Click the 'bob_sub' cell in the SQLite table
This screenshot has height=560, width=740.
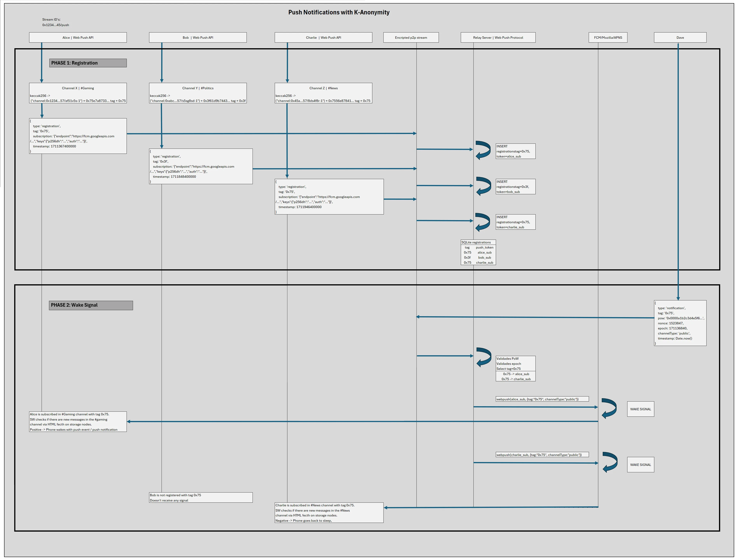(x=484, y=258)
